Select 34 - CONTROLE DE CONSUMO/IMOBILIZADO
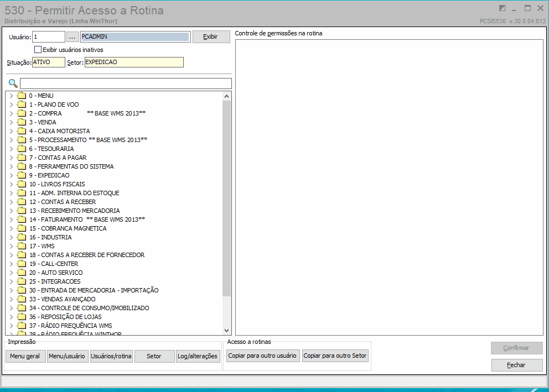 89,308
